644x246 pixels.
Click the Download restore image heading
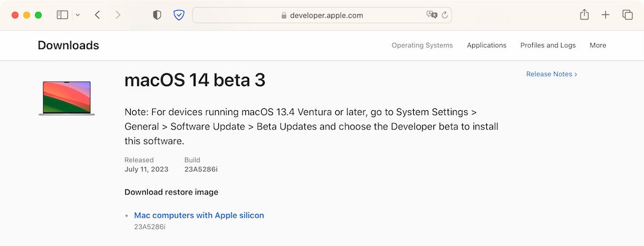pyautogui.click(x=171, y=192)
